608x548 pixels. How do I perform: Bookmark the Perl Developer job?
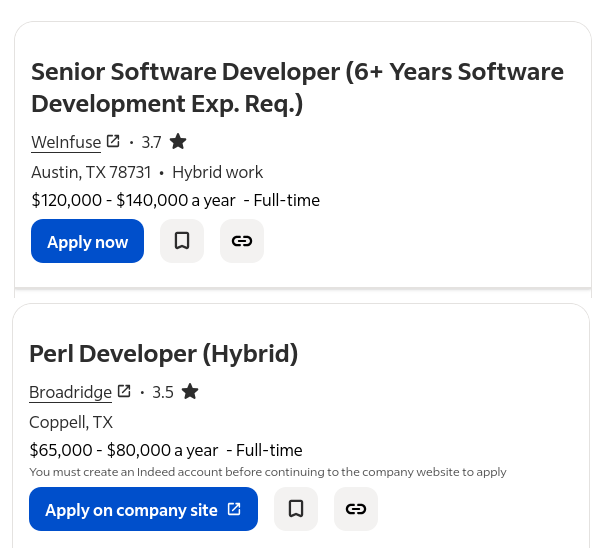[296, 509]
